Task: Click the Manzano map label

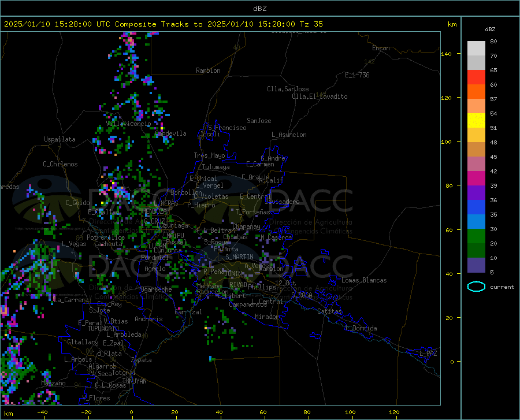Action: [x=53, y=383]
